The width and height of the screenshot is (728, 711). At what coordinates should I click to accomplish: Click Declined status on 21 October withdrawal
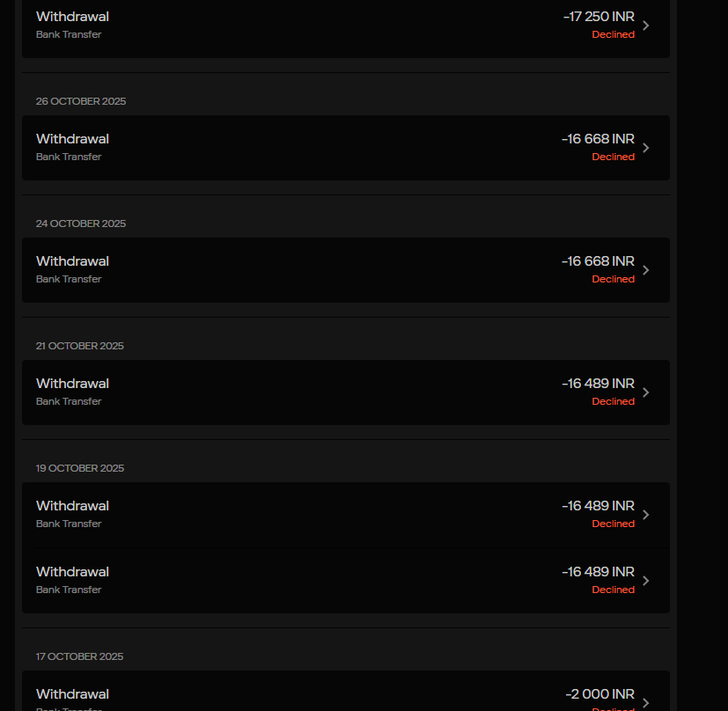coord(613,401)
